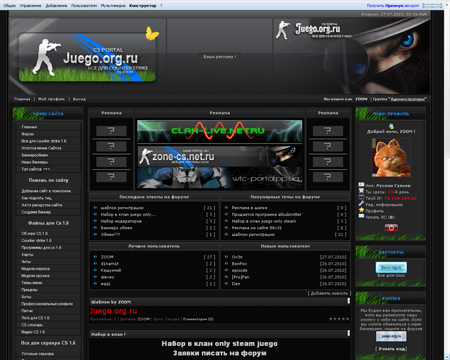Click the Добавить новость link

pos(329,293)
